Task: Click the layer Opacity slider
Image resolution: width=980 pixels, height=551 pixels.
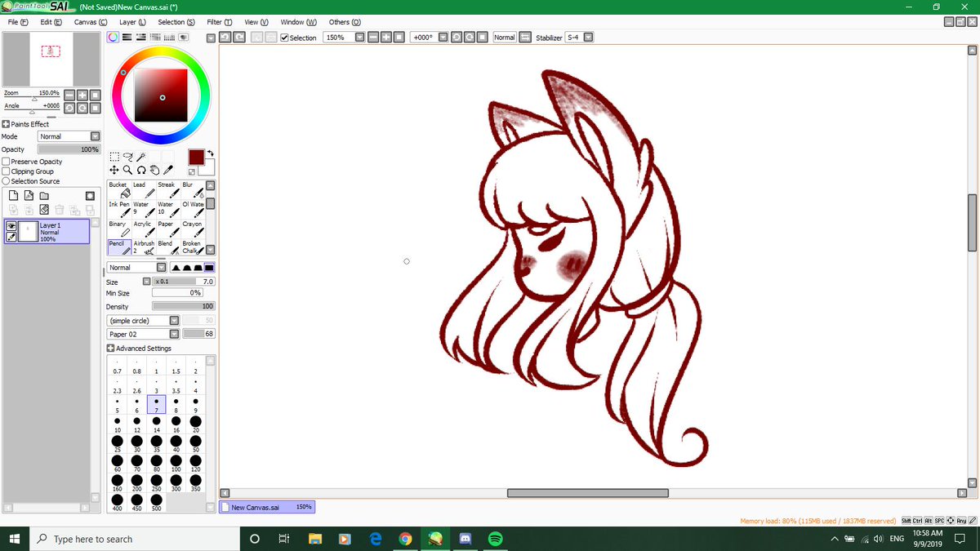Action: (69, 149)
